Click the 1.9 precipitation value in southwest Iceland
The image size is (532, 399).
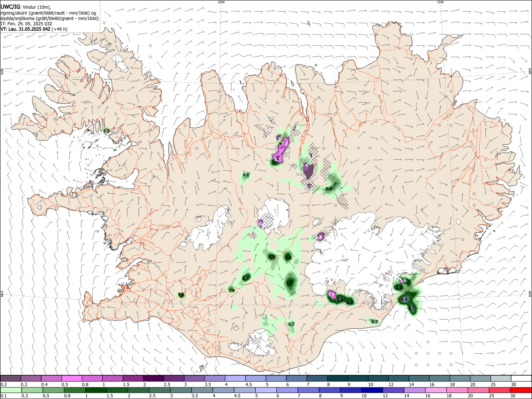(x=181, y=295)
